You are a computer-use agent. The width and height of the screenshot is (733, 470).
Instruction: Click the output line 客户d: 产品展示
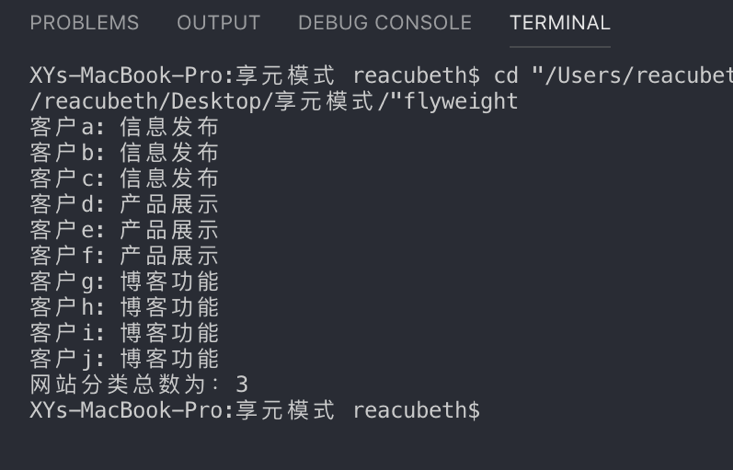pyautogui.click(x=124, y=204)
